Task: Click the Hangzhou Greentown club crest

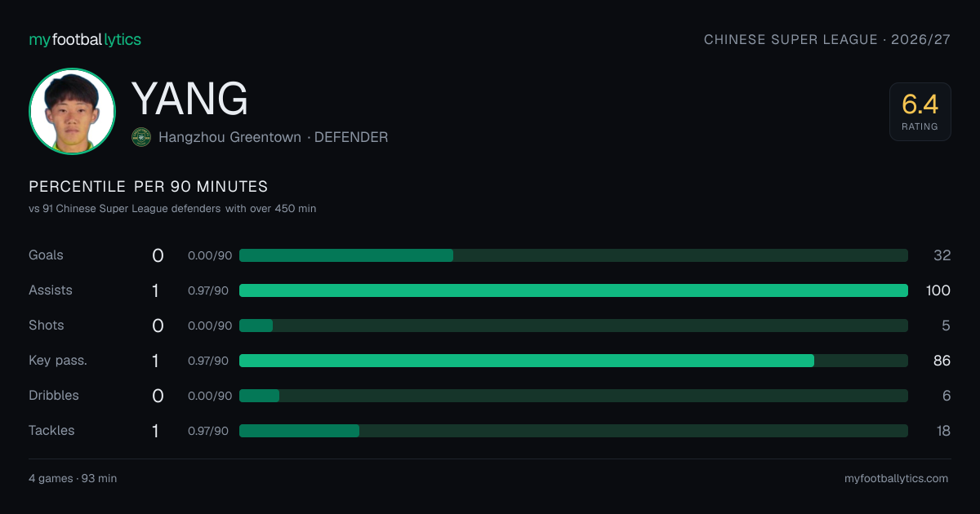Action: tap(141, 137)
